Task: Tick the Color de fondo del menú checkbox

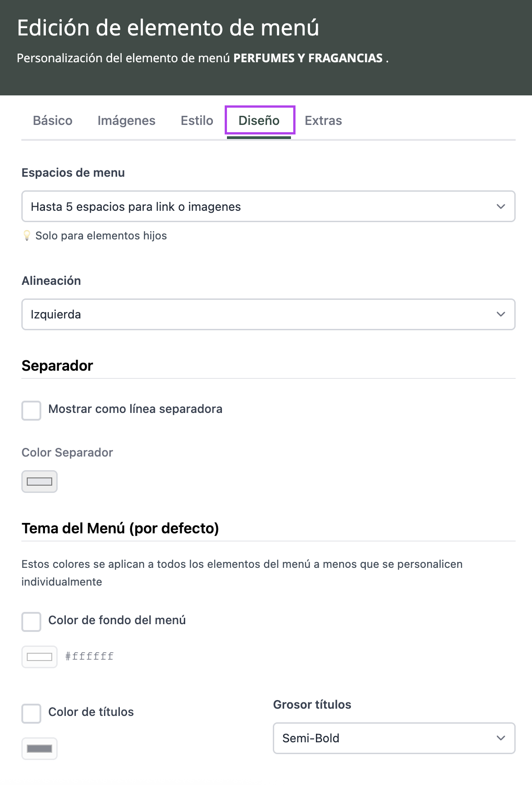Action: pos(31,621)
